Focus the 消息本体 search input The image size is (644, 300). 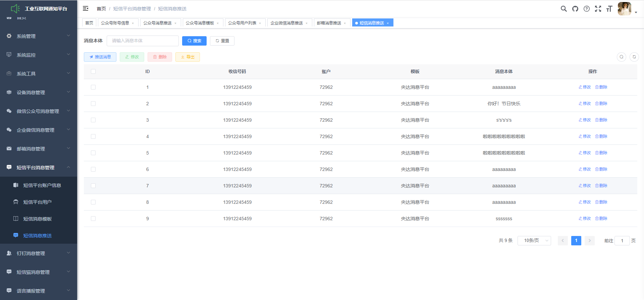(x=143, y=41)
